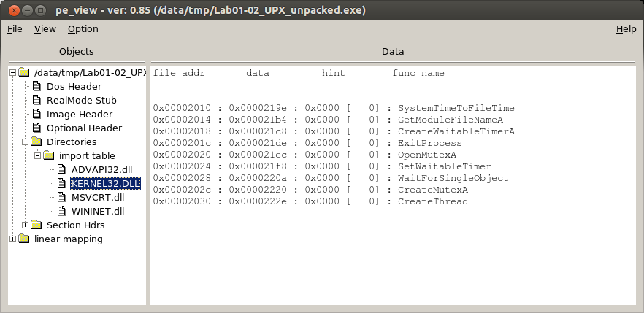Click the RealMode Stub file icon
Image resolution: width=644 pixels, height=313 pixels.
(37, 101)
